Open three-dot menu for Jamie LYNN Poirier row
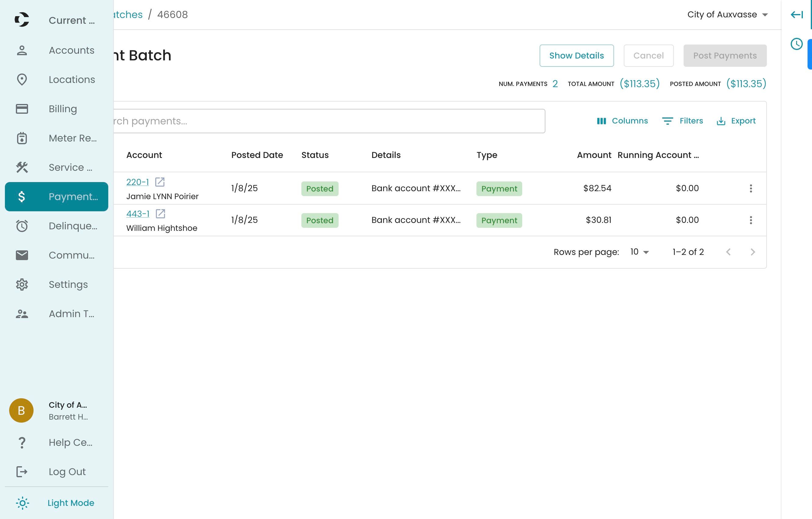The image size is (812, 519). click(751, 188)
